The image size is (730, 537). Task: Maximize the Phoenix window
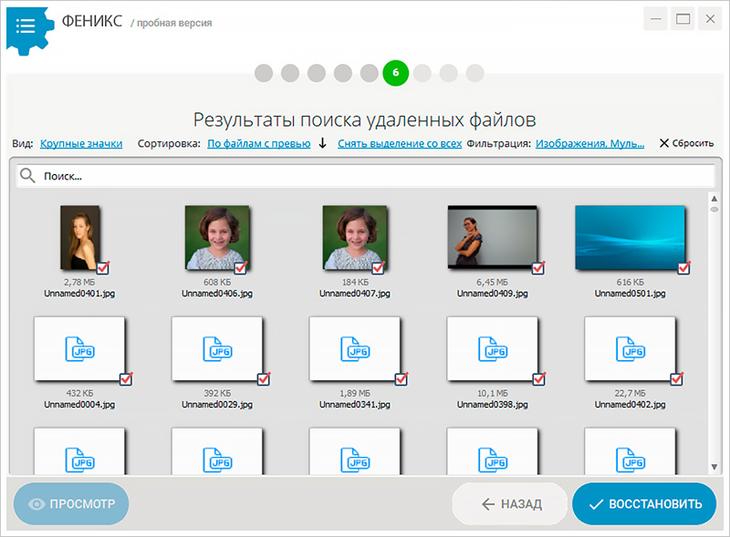(x=683, y=19)
